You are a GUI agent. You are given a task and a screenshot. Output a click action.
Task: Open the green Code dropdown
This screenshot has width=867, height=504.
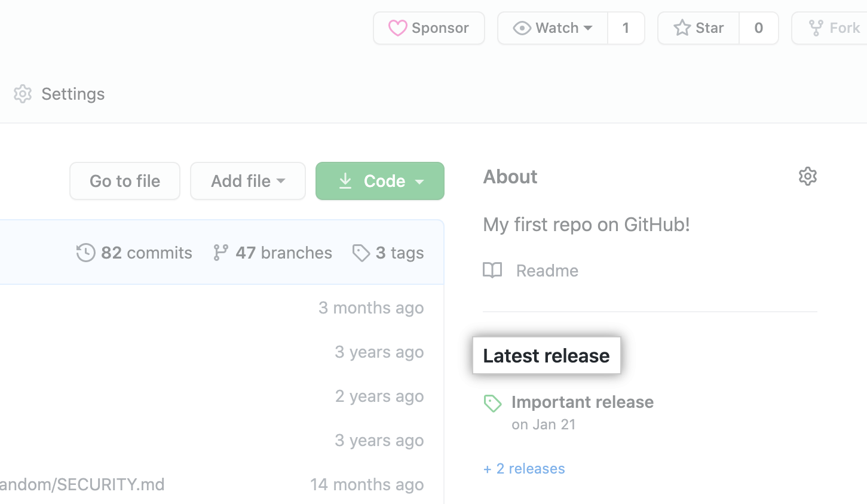[379, 181]
